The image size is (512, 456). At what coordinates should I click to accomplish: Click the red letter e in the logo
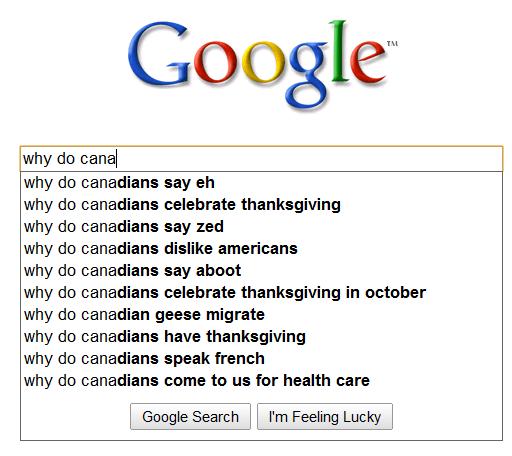tap(368, 62)
